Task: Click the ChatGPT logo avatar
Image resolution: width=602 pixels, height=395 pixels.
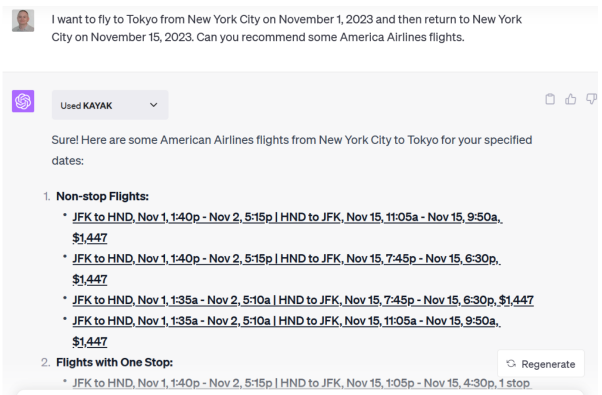Action: pyautogui.click(x=23, y=101)
